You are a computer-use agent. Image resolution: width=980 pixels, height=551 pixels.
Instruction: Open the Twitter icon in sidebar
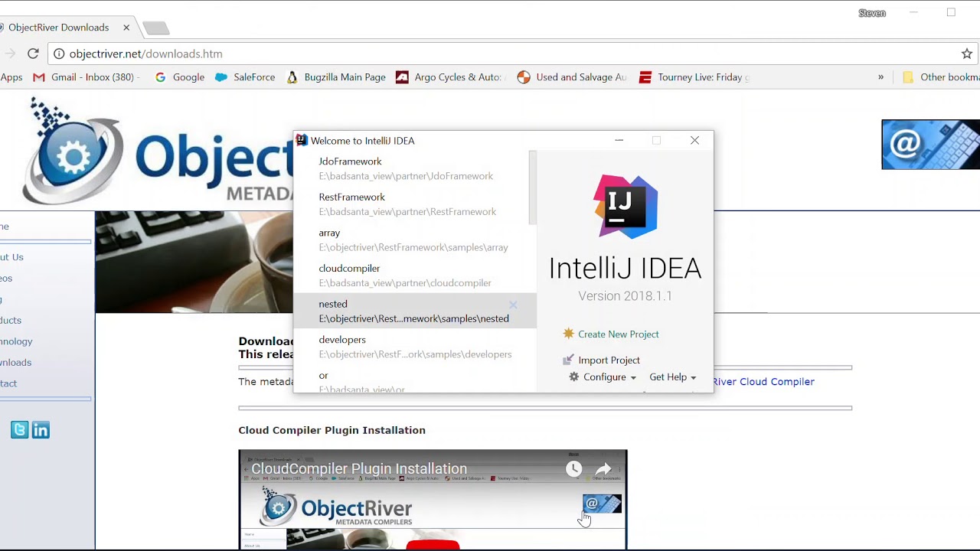click(x=20, y=430)
